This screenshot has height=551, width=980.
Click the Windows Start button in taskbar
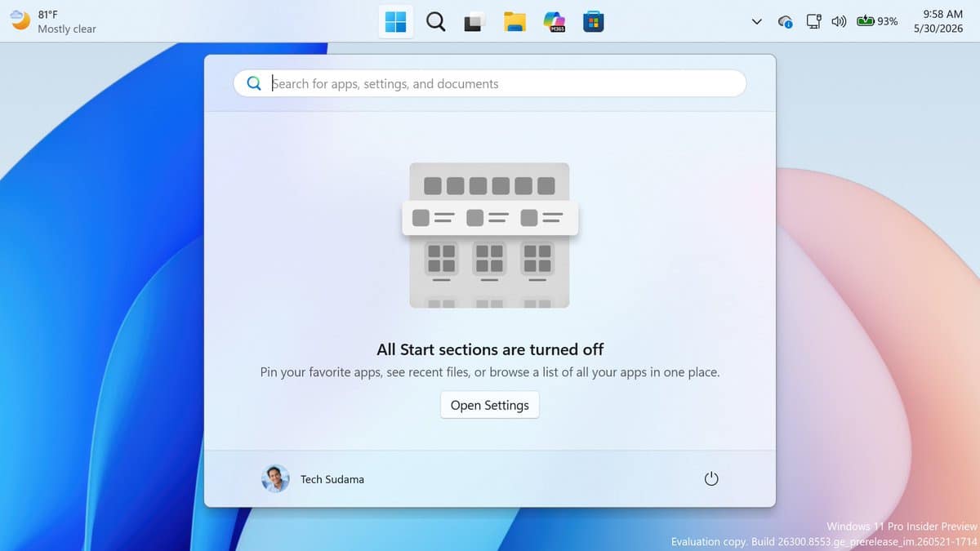396,22
